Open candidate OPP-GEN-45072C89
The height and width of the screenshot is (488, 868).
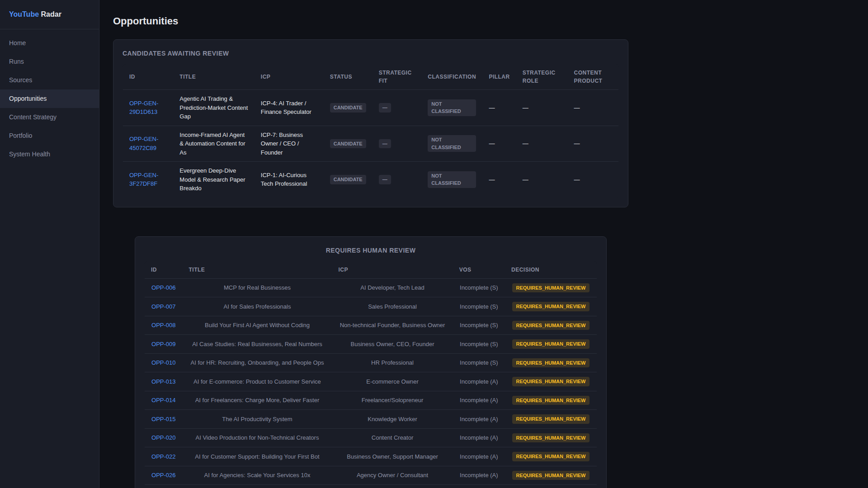pos(144,144)
